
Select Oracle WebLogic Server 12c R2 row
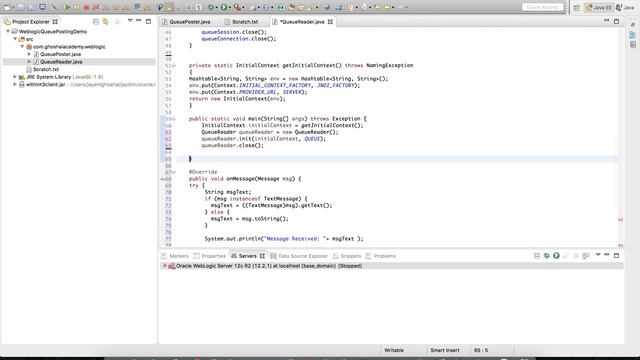391,266
